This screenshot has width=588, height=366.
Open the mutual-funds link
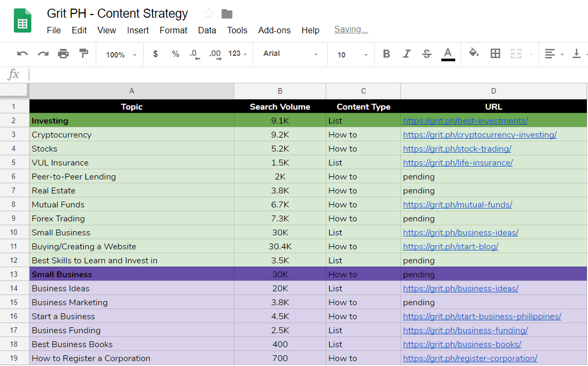click(457, 205)
